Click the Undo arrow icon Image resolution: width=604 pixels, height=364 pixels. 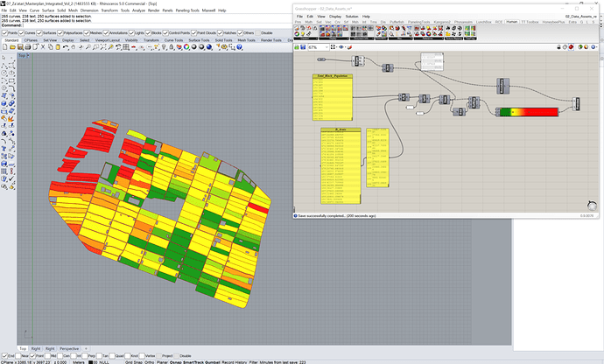pyautogui.click(x=65, y=47)
